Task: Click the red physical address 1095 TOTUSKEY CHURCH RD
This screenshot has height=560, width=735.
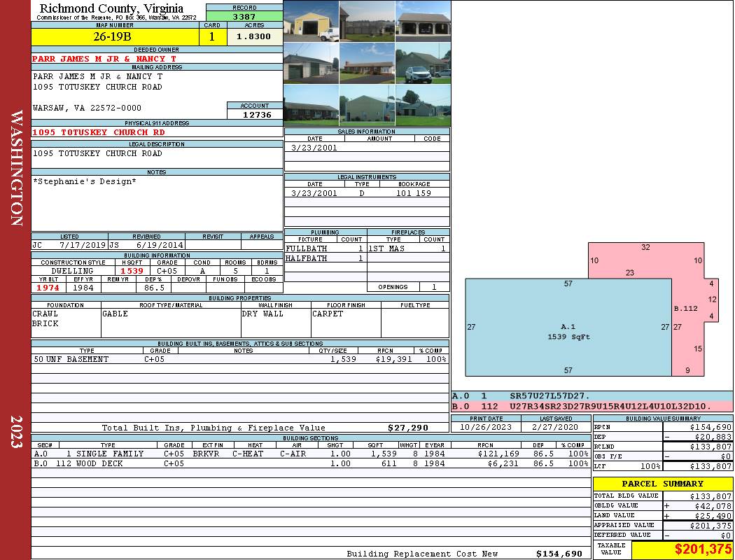Action: [99, 132]
